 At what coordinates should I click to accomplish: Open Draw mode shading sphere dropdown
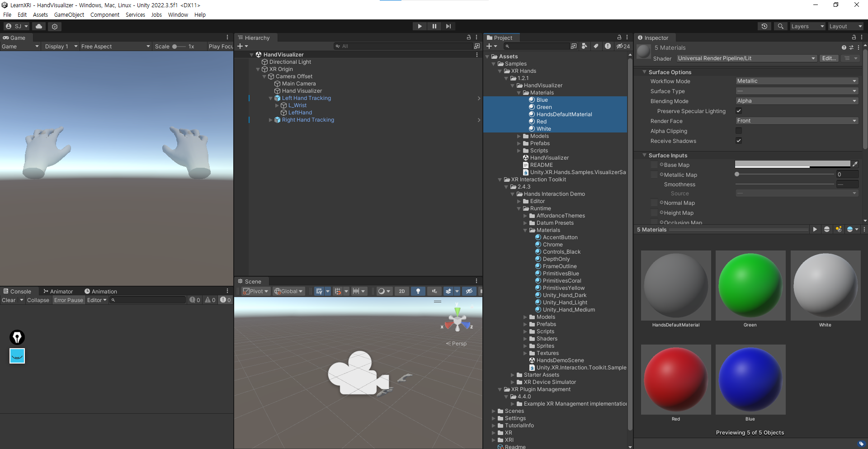click(x=384, y=291)
